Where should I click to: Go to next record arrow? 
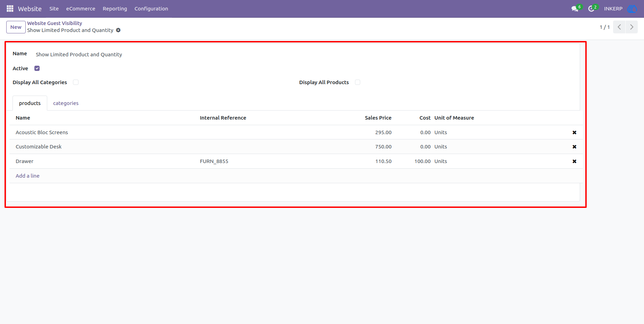tap(632, 27)
